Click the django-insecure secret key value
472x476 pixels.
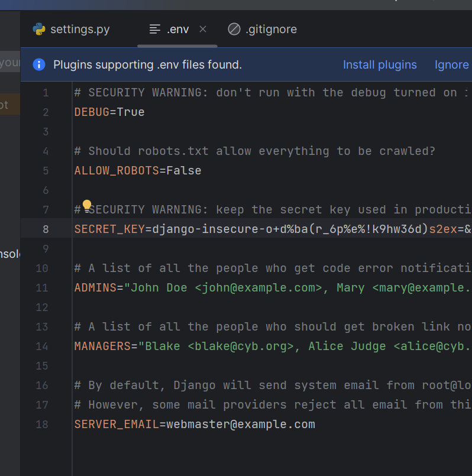pyautogui.click(x=312, y=229)
